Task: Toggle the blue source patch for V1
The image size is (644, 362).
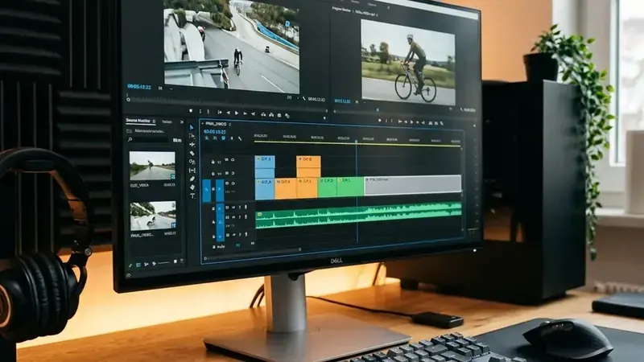Action: point(206,190)
